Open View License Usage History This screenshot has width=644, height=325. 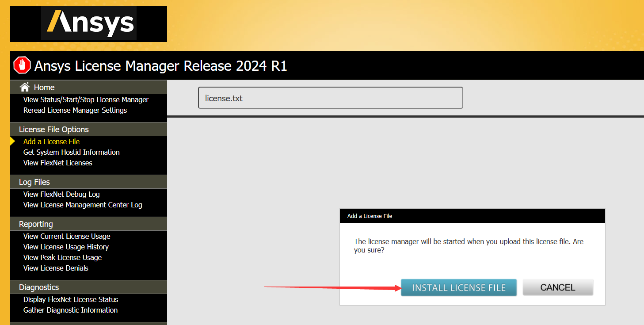[66, 247]
